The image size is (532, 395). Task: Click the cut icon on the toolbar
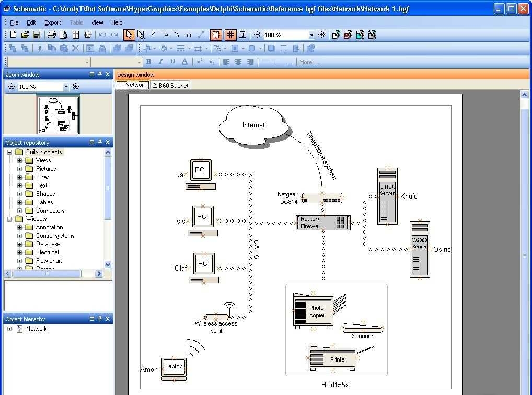pyautogui.click(x=39, y=48)
